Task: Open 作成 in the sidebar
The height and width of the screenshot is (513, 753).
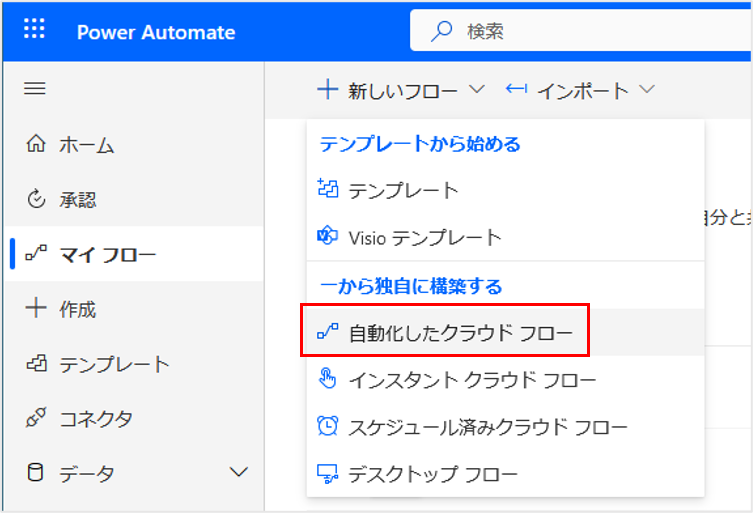Action: click(x=77, y=309)
